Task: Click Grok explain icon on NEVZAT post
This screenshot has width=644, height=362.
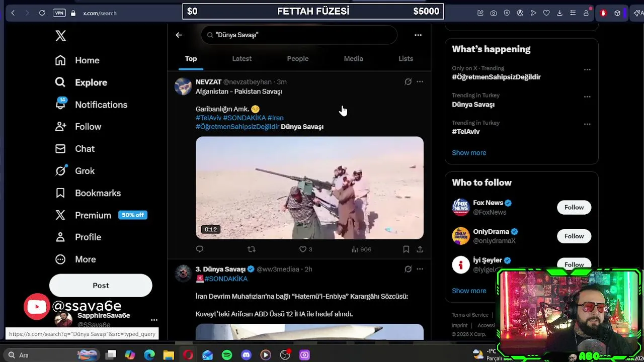Action: 408,81
